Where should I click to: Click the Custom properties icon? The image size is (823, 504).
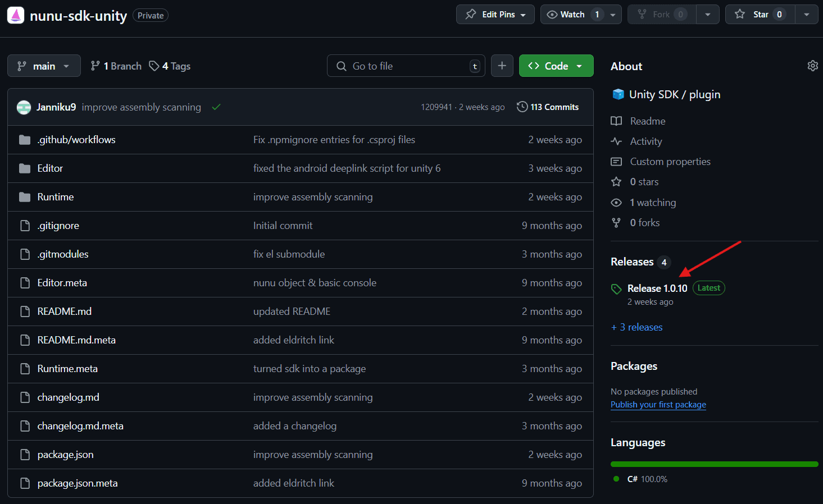pyautogui.click(x=616, y=162)
